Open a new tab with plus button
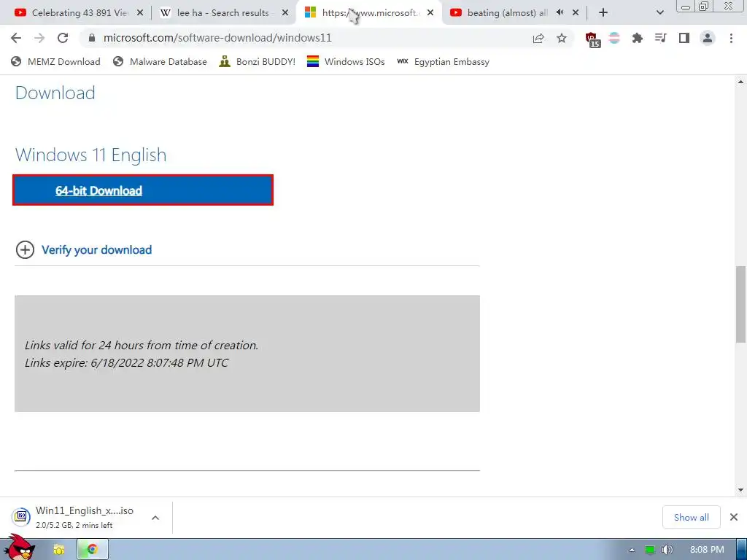Screen dimensions: 747x560 [603, 12]
